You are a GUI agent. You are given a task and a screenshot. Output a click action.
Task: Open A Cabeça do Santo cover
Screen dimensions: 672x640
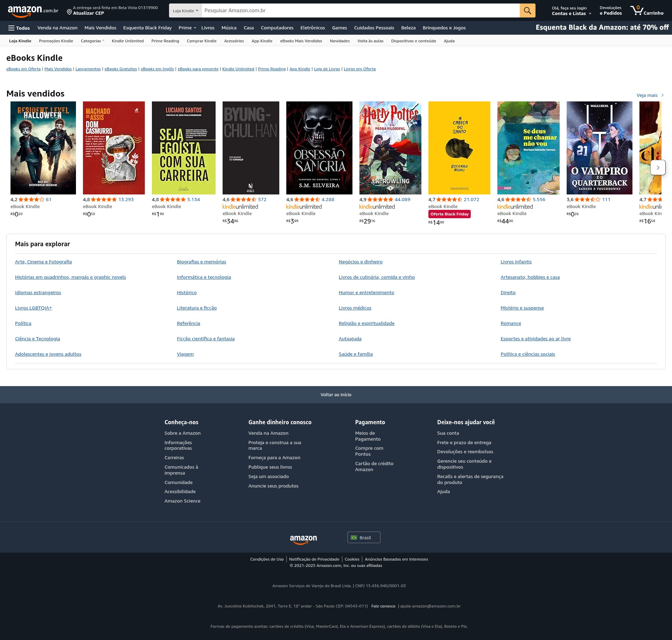point(459,148)
